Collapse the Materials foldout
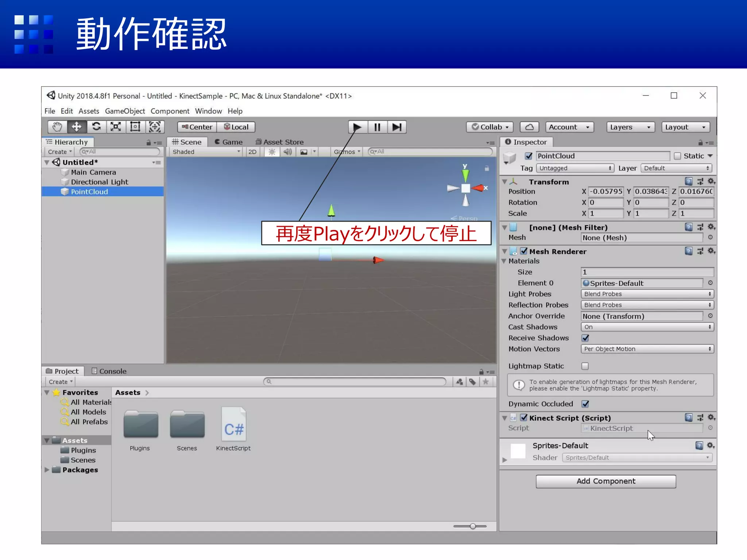747x560 pixels. (x=504, y=261)
